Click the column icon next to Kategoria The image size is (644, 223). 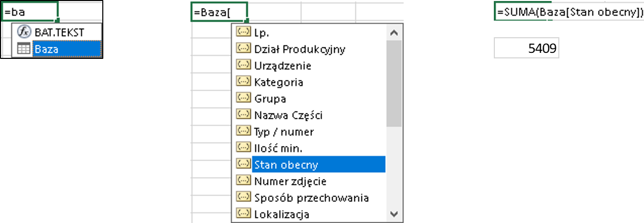click(244, 82)
